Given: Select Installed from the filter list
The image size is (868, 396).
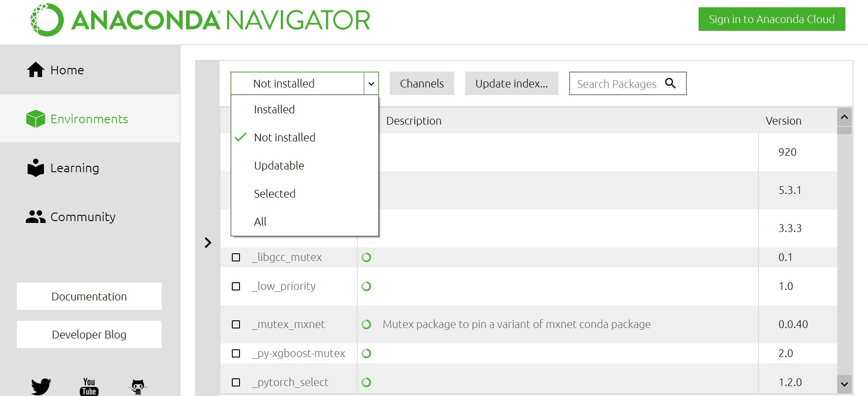Looking at the screenshot, I should pos(304,109).
